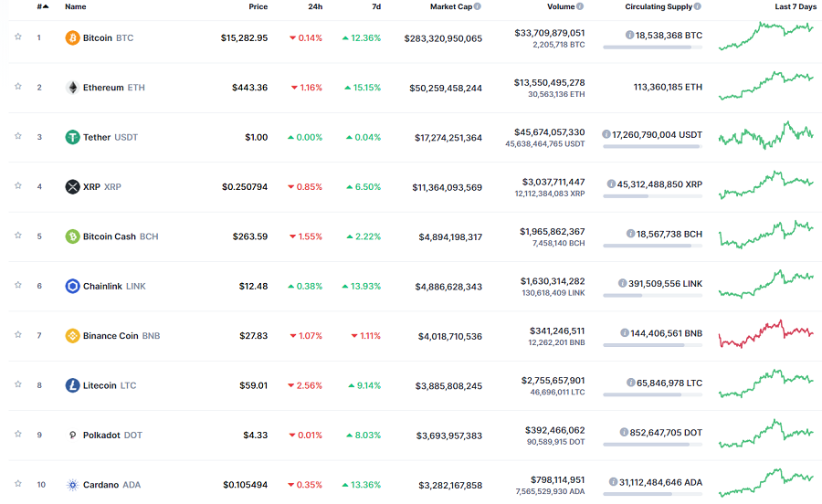Star Bitcoin to add to watchlist
Screen dimensions: 822x504
(x=18, y=37)
